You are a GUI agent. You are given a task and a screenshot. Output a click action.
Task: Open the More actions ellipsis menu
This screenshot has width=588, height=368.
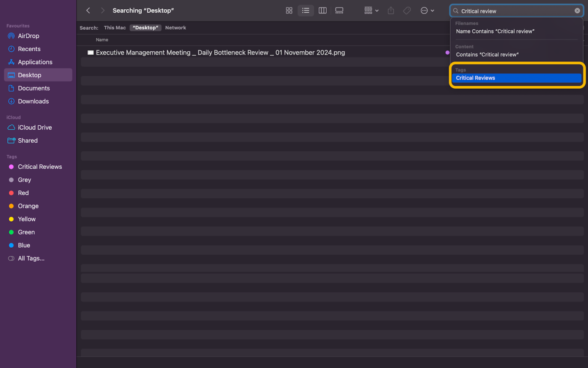427,11
